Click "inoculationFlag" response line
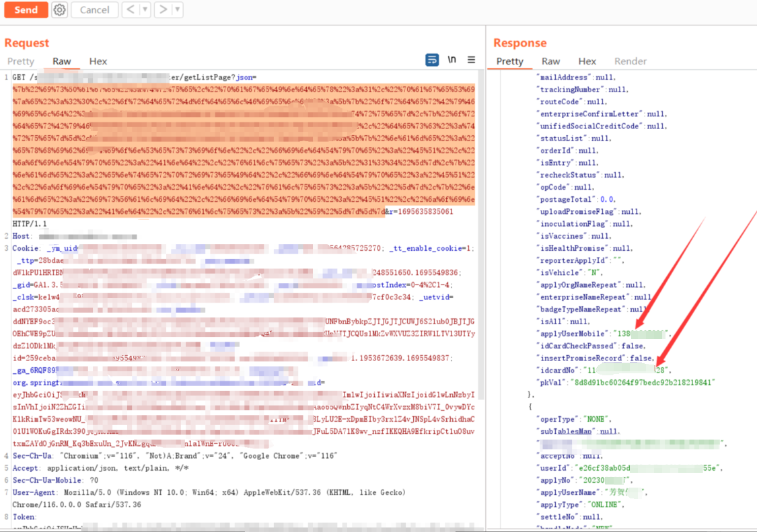Viewport: 757px width, 532px height. click(x=585, y=224)
